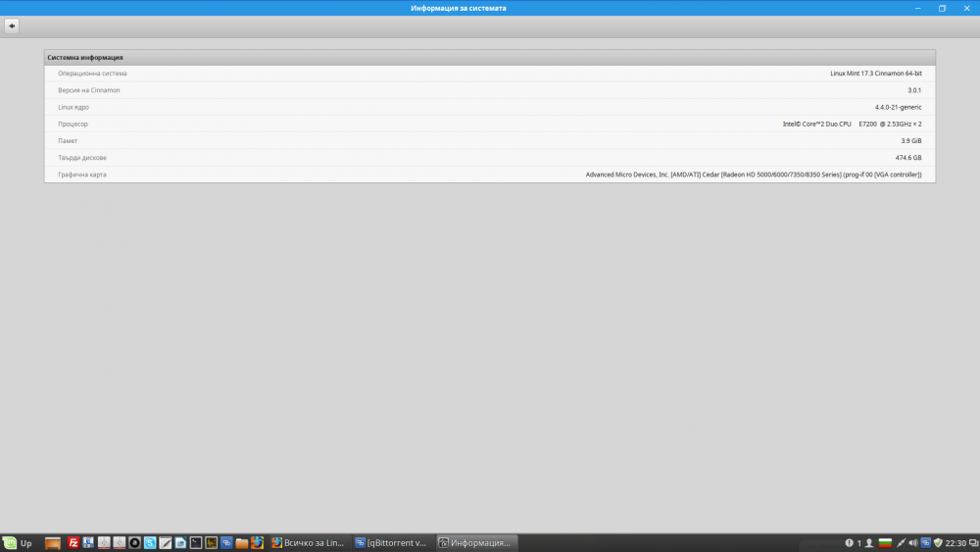Click the Bulgarian flag keyboard layout indicator
The image size is (980, 552).
click(x=885, y=542)
